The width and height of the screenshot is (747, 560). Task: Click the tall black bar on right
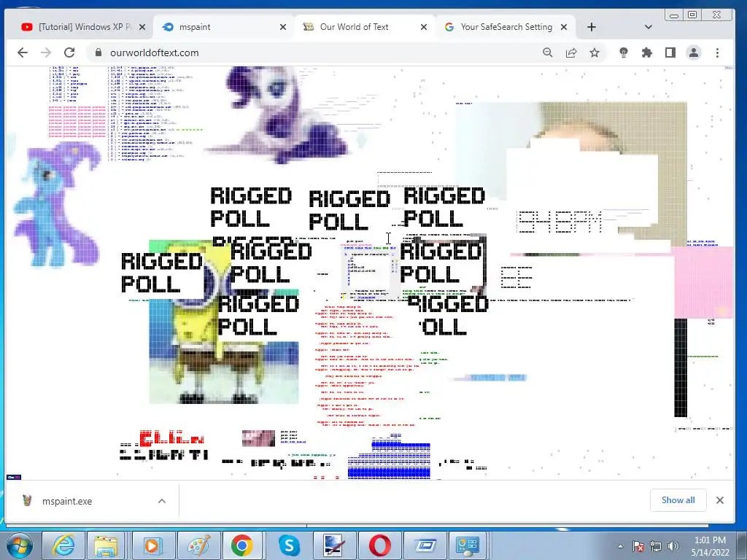[681, 367]
